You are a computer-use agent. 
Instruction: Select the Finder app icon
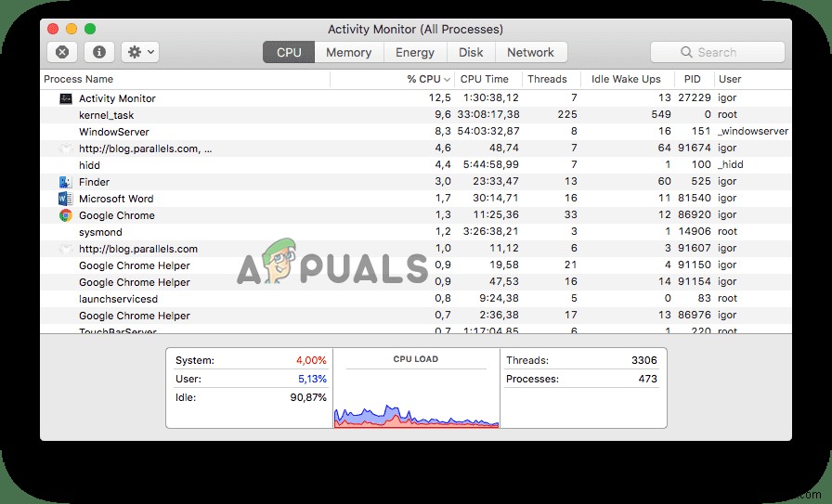point(65,182)
